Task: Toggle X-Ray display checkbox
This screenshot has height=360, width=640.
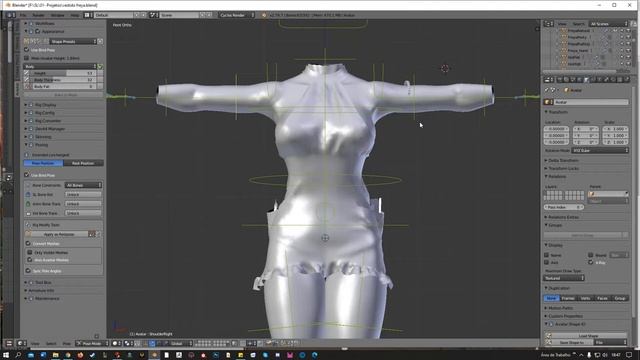Action: coord(591,262)
